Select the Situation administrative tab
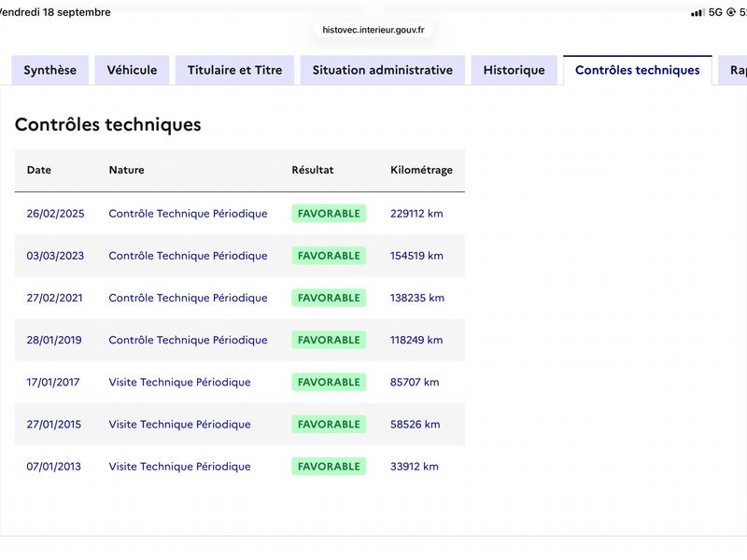 click(383, 70)
